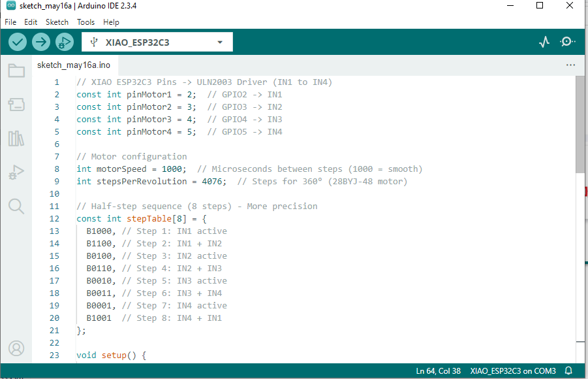
Task: Click line number 12 in gutter
Action: pyautogui.click(x=54, y=219)
